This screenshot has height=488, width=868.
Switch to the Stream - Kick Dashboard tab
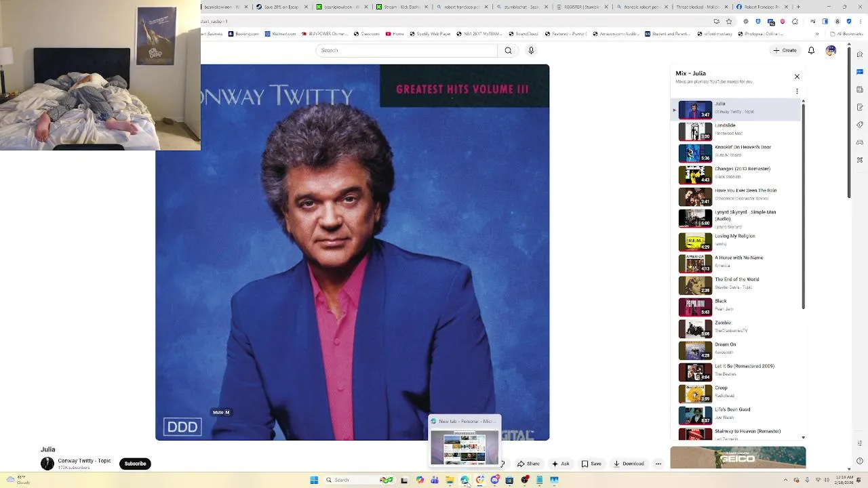(402, 7)
